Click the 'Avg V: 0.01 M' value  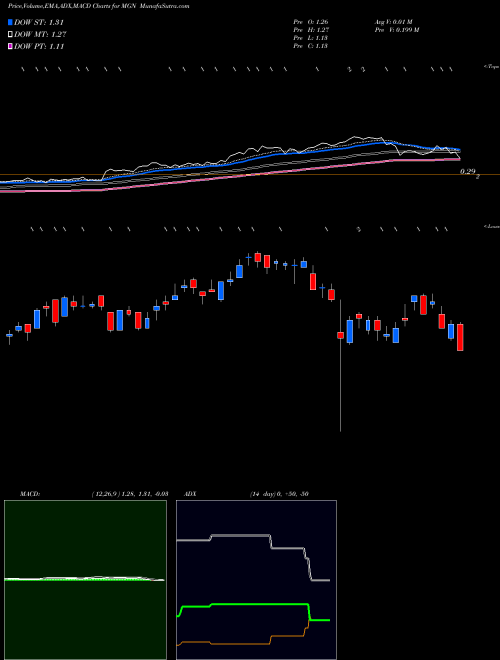point(394,21)
